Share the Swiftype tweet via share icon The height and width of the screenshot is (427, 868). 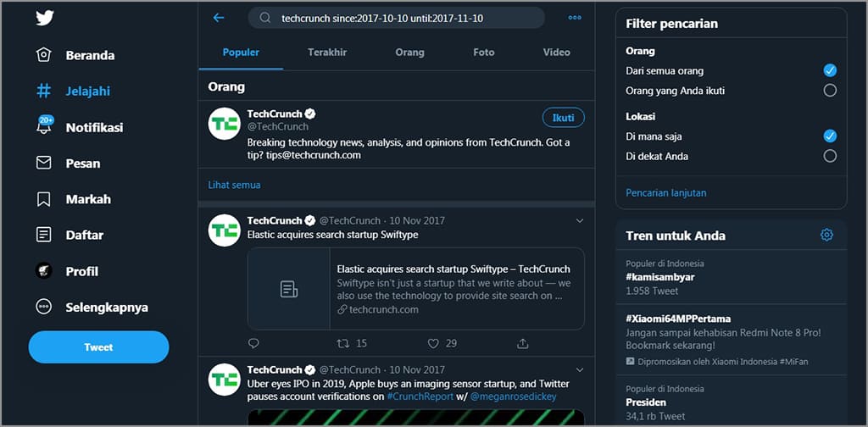(x=523, y=343)
